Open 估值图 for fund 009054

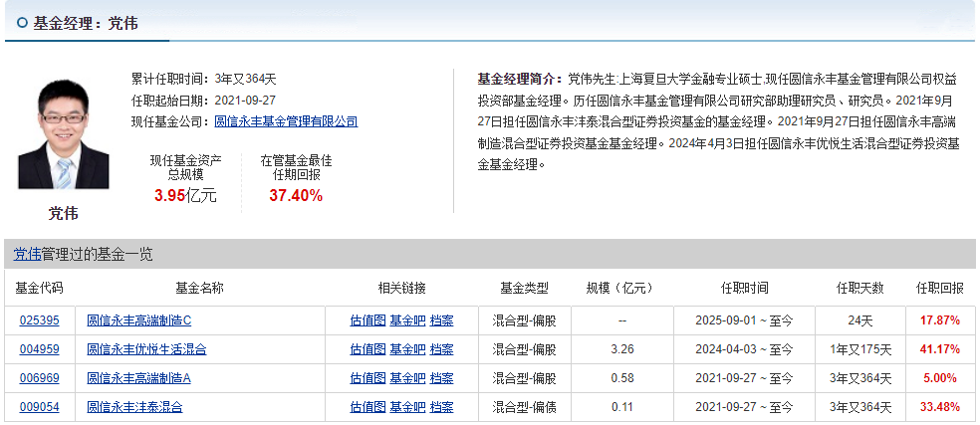tap(367, 407)
